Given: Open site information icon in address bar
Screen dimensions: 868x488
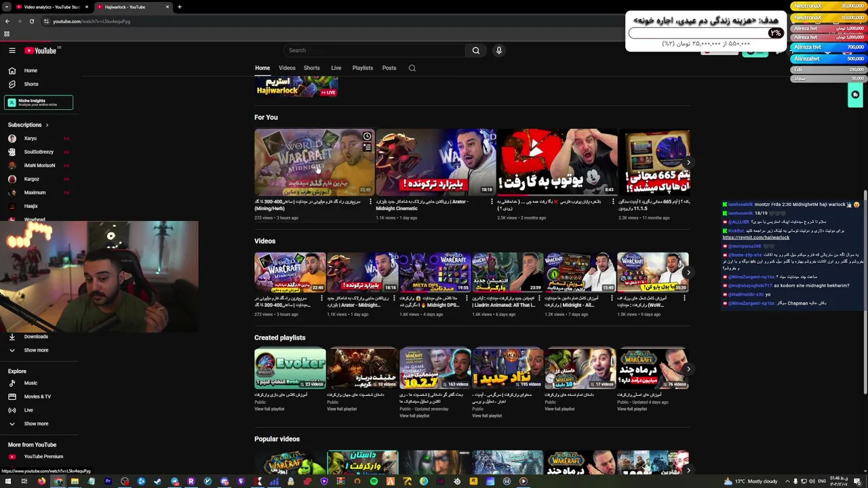Looking at the screenshot, I should (x=46, y=21).
